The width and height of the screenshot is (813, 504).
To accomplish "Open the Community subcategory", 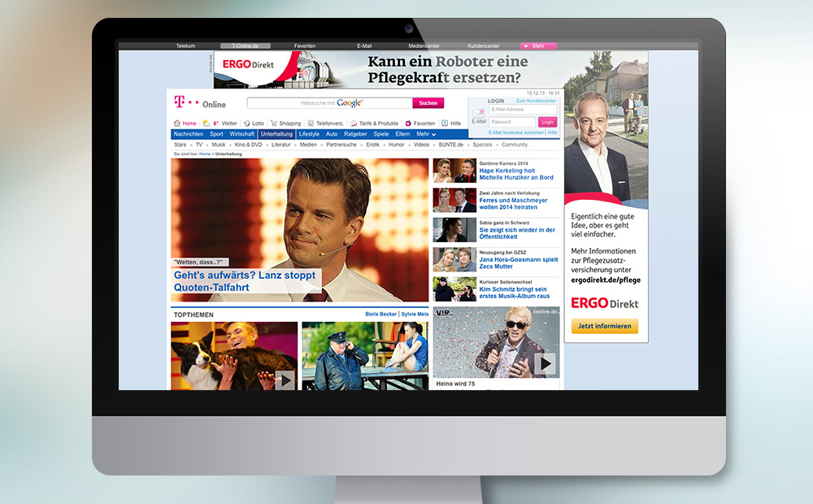I will (515, 145).
